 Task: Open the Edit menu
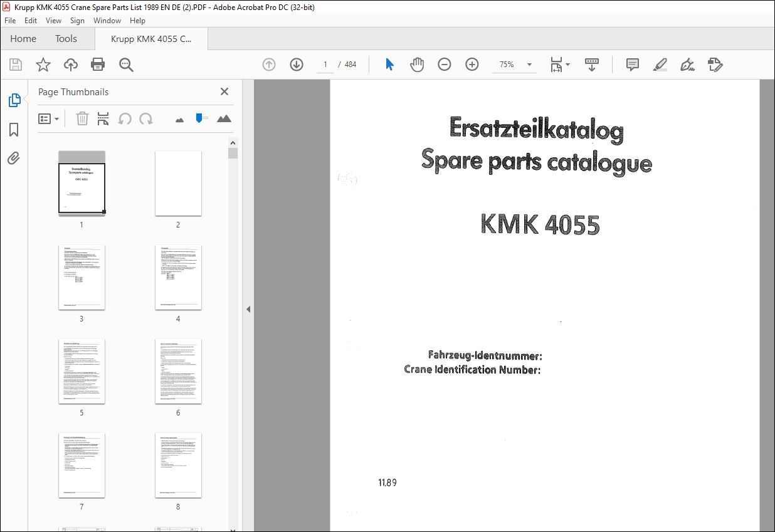click(31, 21)
